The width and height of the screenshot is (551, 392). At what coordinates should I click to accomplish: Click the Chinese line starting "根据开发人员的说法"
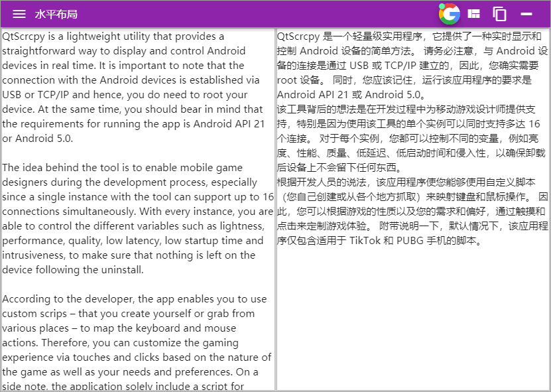[406, 182]
